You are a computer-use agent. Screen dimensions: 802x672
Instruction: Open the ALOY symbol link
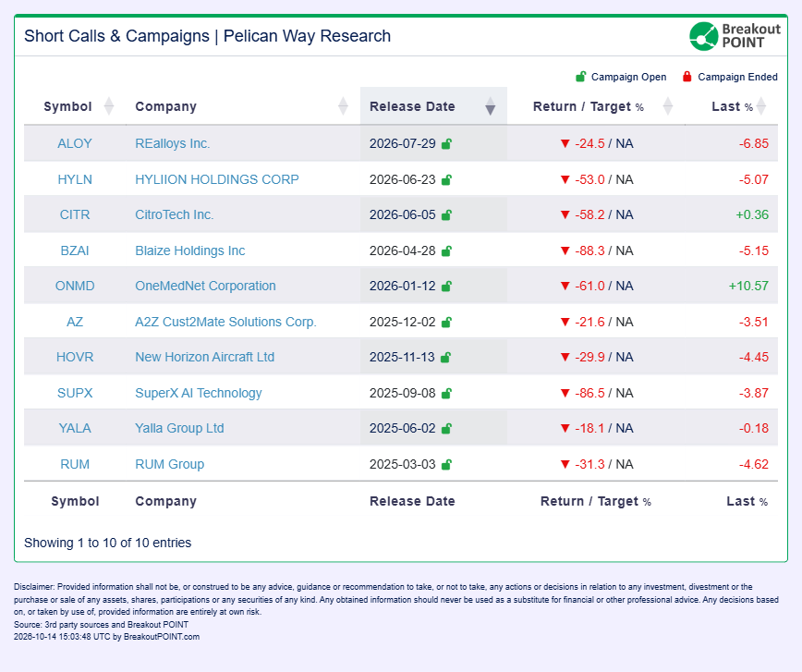(75, 144)
